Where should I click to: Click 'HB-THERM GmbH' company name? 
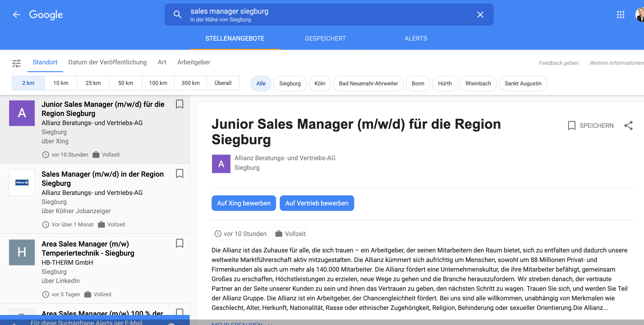[67, 262]
